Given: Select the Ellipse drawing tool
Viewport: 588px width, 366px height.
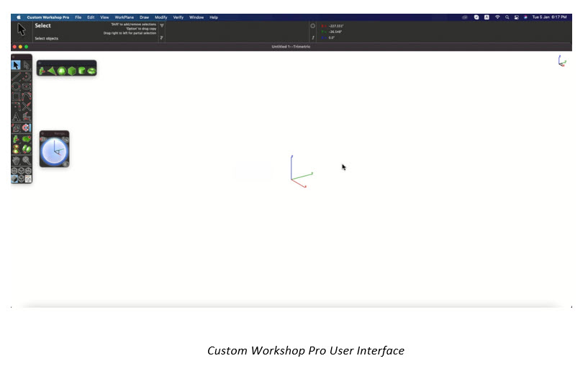Looking at the screenshot, I should coord(27,86).
